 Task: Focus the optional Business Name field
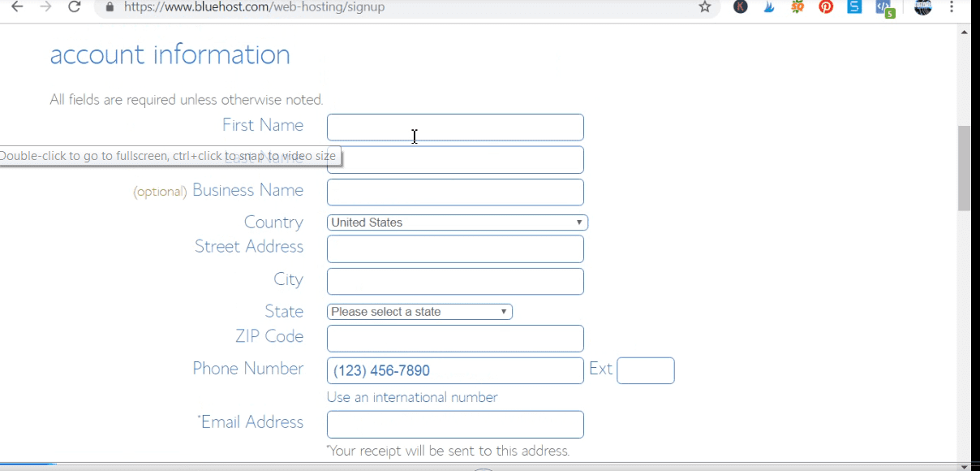[455, 192]
